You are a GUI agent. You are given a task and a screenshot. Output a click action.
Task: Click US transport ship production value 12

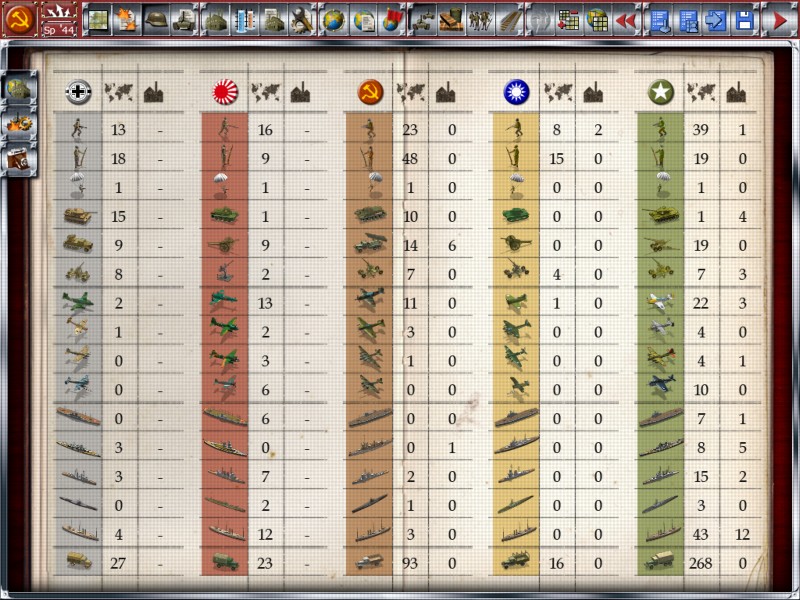point(742,534)
